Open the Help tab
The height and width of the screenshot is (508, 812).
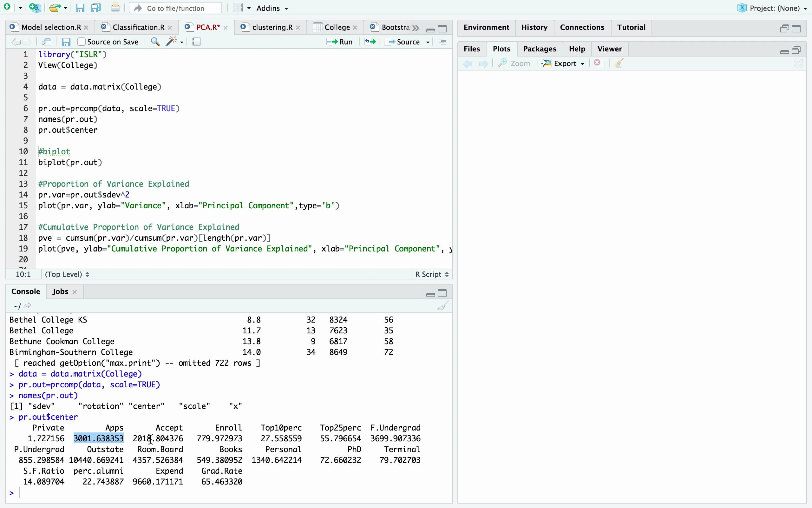pos(577,49)
